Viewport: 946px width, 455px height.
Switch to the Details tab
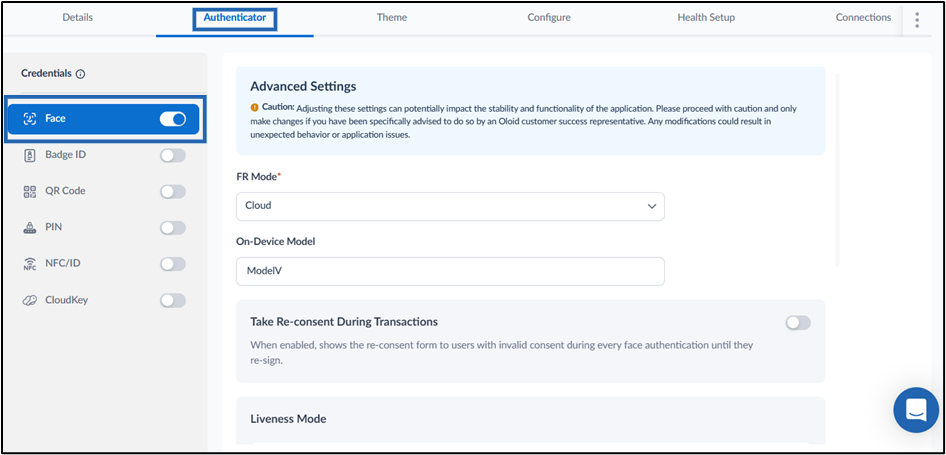[78, 18]
